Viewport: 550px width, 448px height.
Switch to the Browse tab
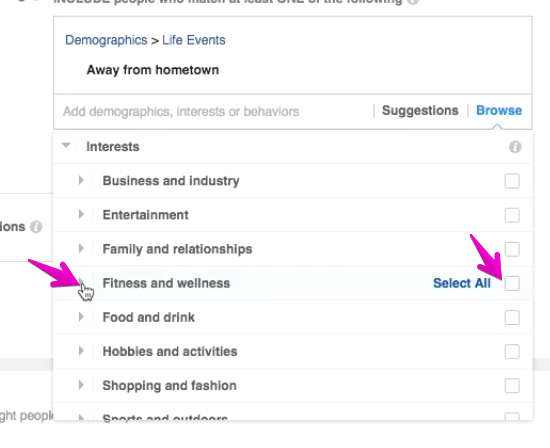(499, 111)
